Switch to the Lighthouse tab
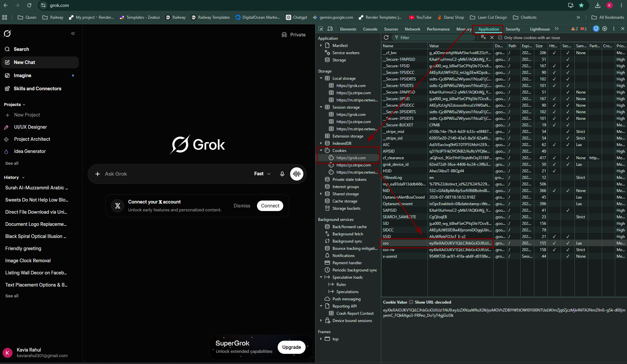 coord(540,29)
